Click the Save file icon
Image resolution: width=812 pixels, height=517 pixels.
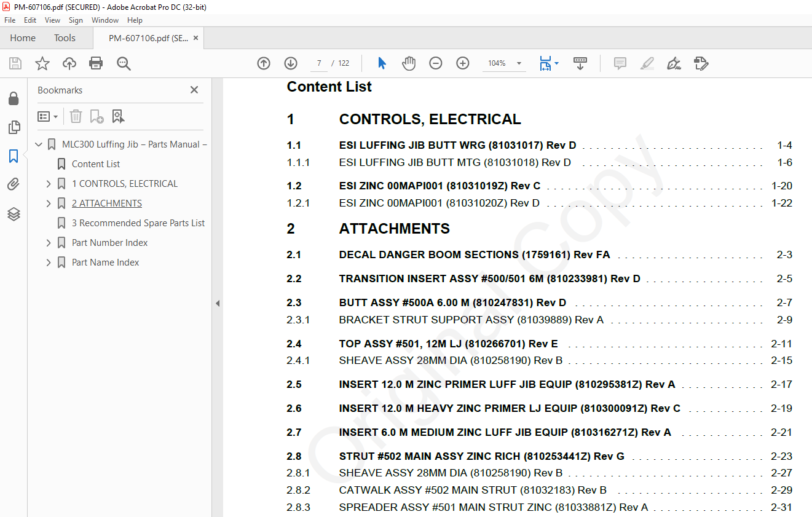click(x=15, y=63)
